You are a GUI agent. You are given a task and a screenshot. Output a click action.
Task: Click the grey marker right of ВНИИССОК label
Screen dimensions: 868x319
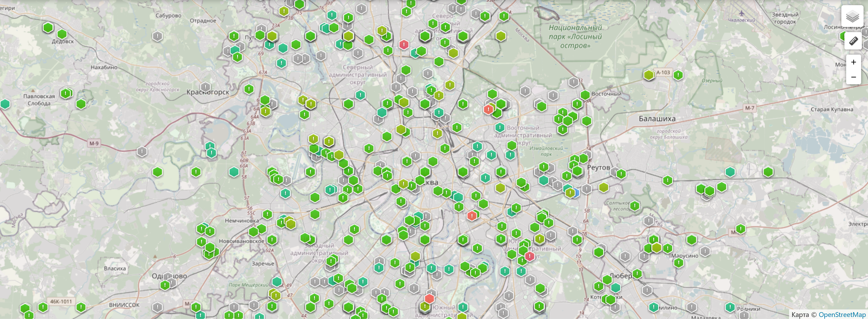coord(157,307)
